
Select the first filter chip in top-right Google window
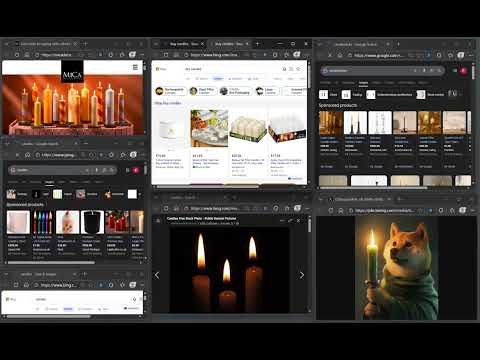pyautogui.click(x=329, y=95)
